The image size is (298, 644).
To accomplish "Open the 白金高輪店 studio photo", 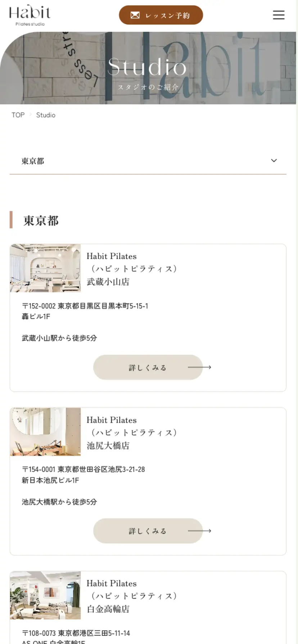I will tap(45, 595).
